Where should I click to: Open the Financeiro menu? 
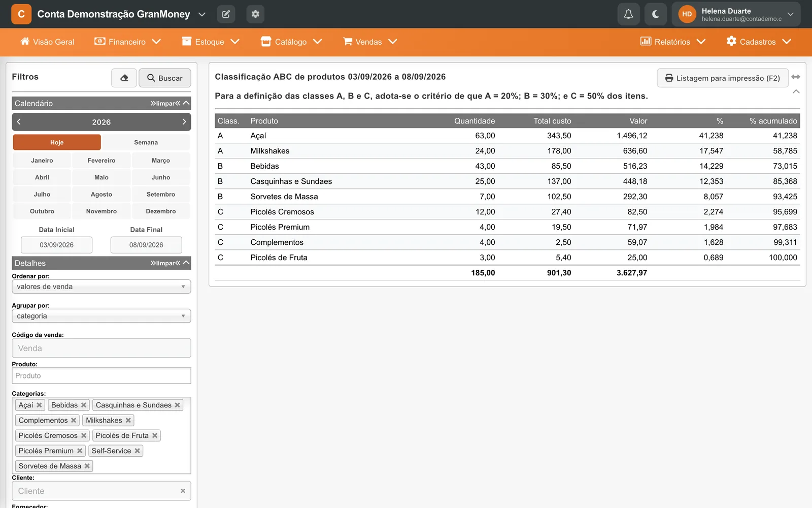point(127,42)
